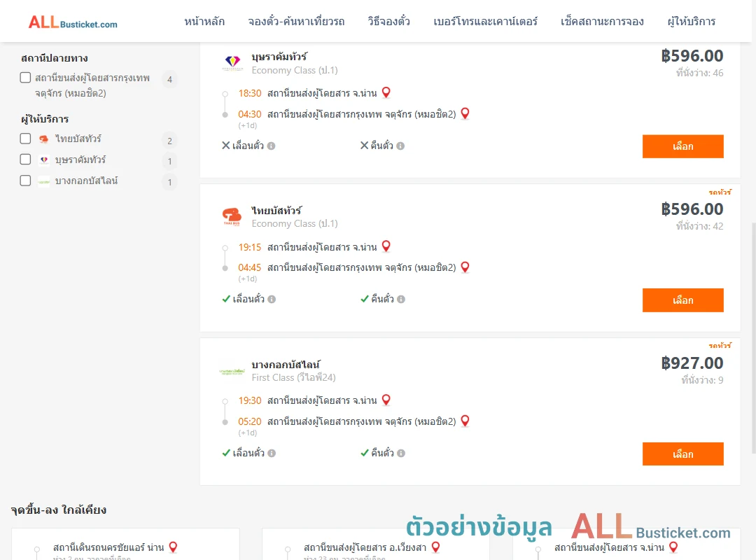Click the 05:20 arrival time
The image size is (756, 560).
(x=250, y=421)
